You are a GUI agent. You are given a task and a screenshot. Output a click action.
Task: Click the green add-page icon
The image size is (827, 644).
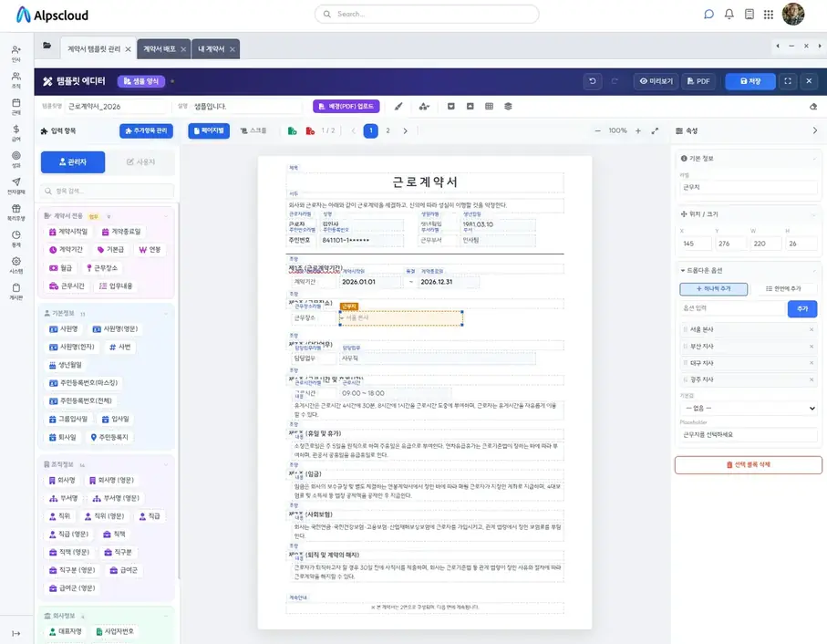pyautogui.click(x=292, y=130)
